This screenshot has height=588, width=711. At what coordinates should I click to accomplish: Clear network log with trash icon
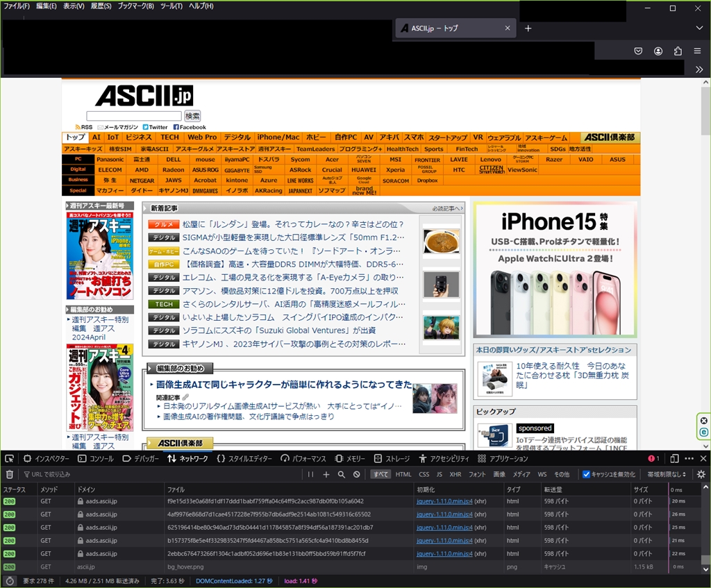pyautogui.click(x=10, y=474)
